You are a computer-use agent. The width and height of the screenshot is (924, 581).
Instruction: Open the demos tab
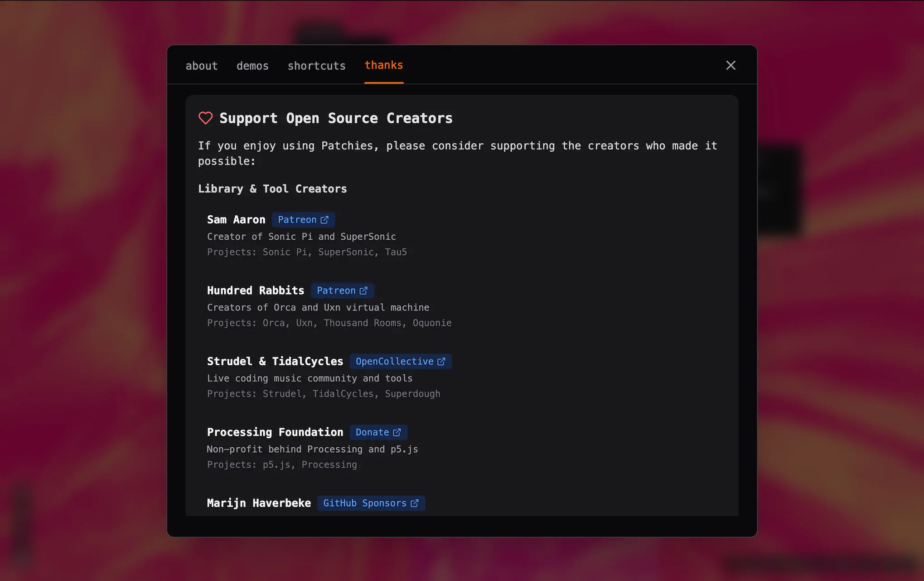pyautogui.click(x=252, y=65)
